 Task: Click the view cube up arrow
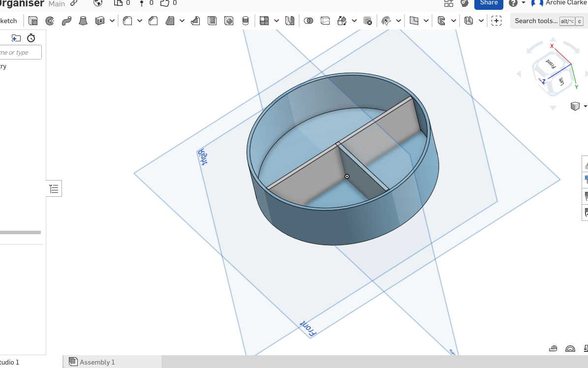pyautogui.click(x=553, y=39)
